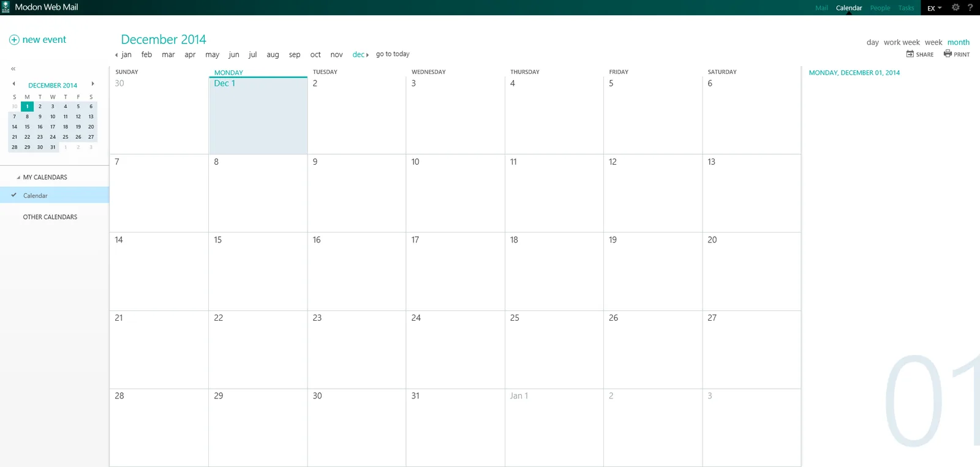This screenshot has width=980, height=467.
Task: Go to previous month in the mini calendar
Action: tap(13, 84)
